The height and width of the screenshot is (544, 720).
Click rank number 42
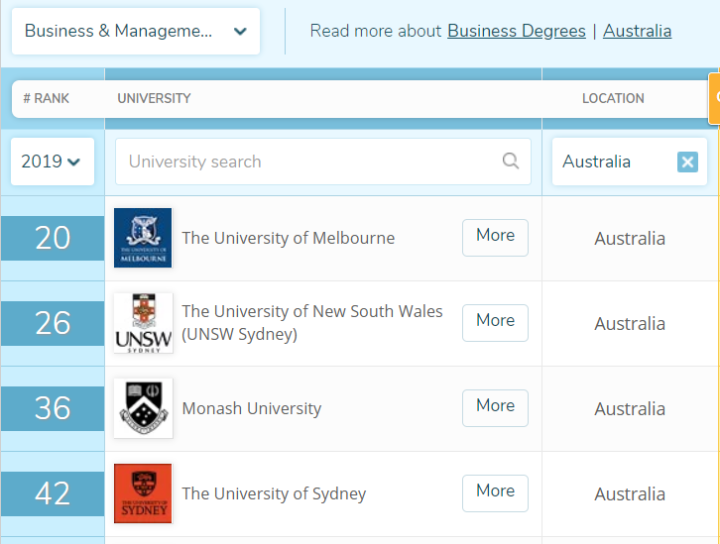click(52, 494)
